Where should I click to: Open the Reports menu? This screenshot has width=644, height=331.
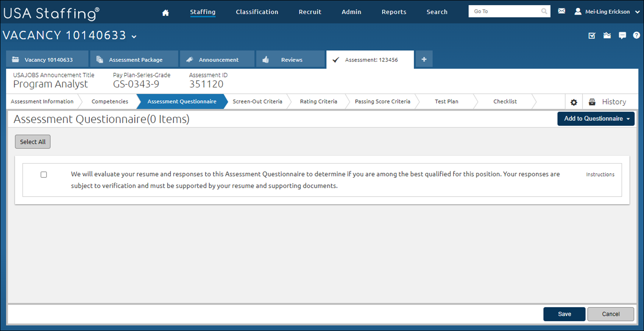click(x=394, y=12)
